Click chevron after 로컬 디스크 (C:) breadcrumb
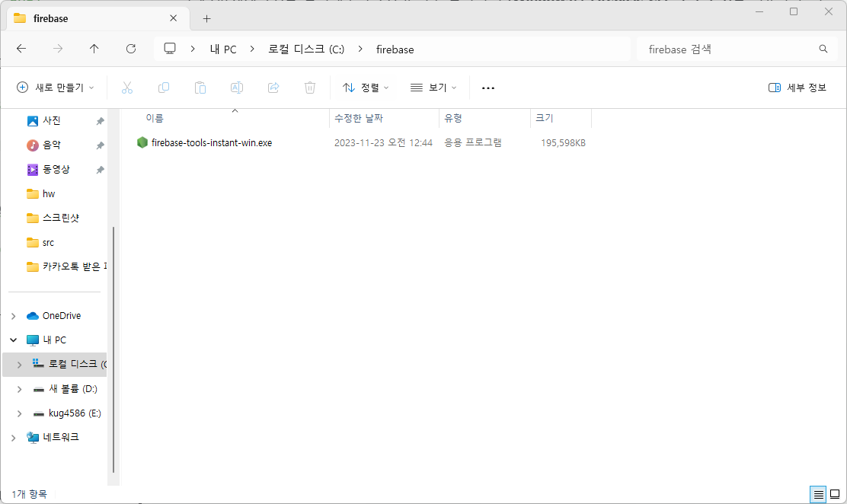 [x=360, y=49]
